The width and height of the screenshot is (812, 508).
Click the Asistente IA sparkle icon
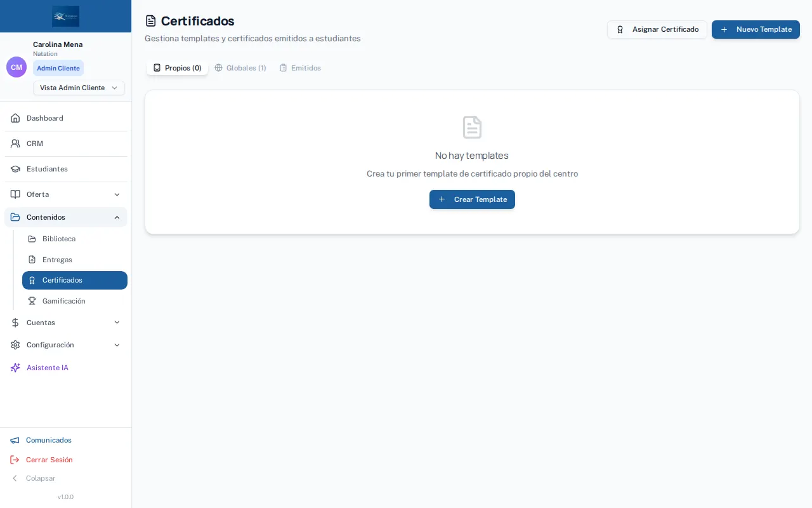[15, 368]
